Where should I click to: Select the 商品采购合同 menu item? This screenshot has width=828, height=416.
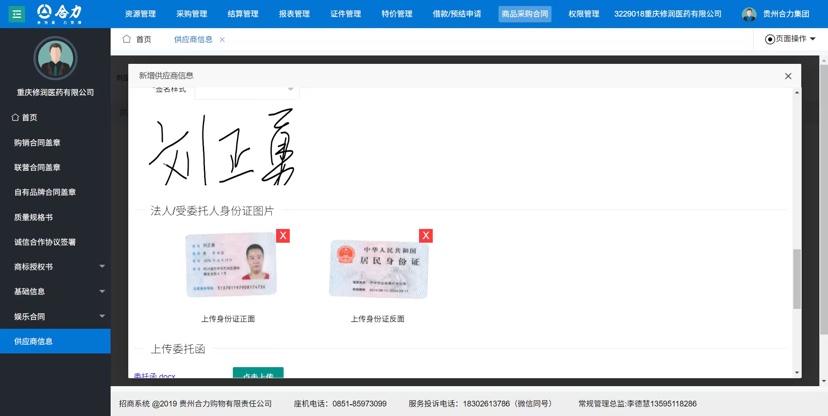tap(525, 14)
